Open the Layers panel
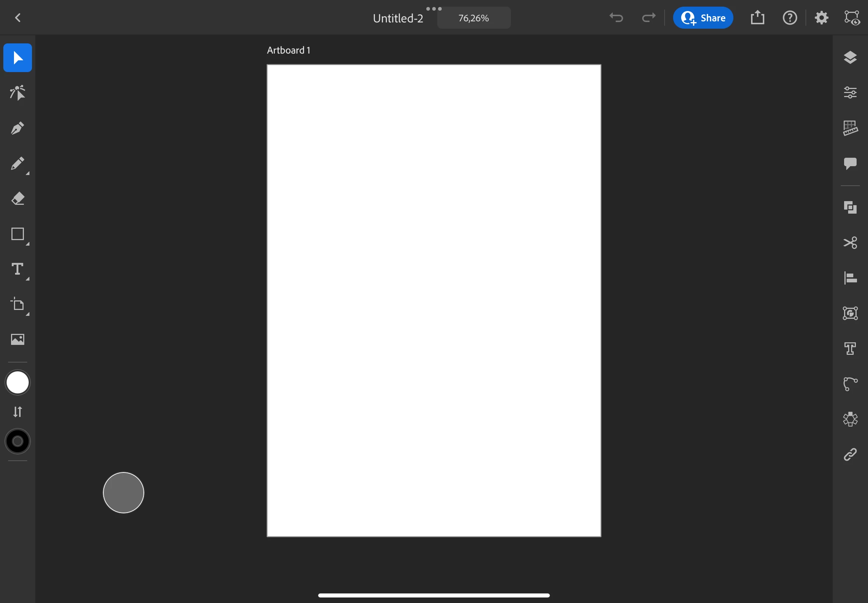The image size is (868, 603). 850,57
